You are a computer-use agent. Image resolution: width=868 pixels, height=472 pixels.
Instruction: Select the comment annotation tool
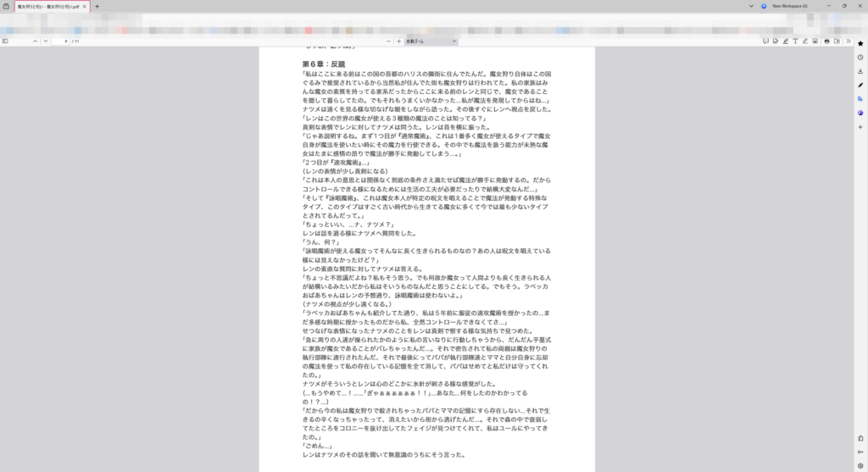click(x=765, y=41)
